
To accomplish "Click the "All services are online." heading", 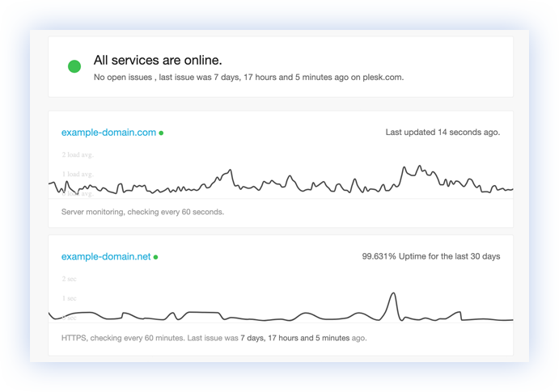I will [x=158, y=60].
